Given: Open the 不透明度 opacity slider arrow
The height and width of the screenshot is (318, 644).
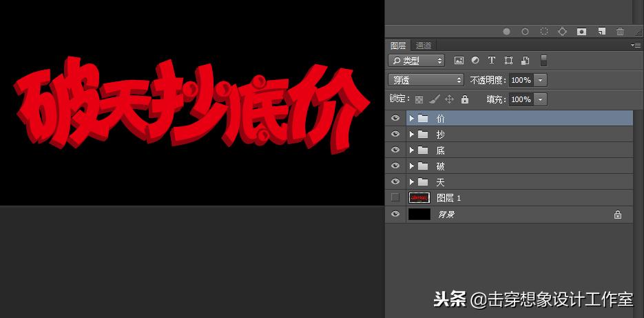Looking at the screenshot, I should click(541, 80).
